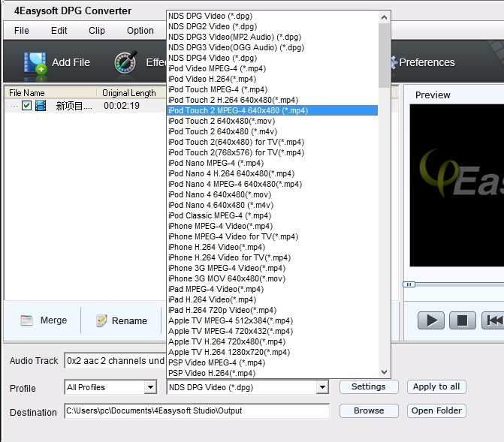
Task: Click the Browse button
Action: (x=369, y=410)
